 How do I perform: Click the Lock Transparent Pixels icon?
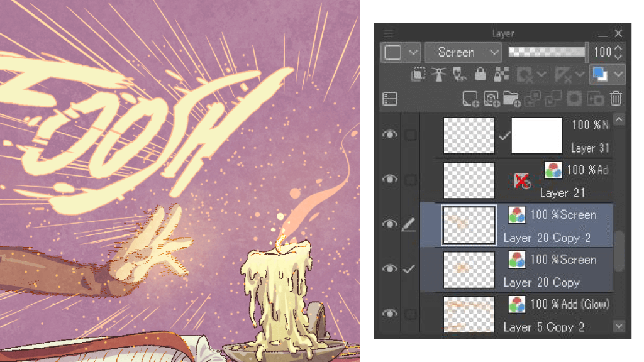501,75
